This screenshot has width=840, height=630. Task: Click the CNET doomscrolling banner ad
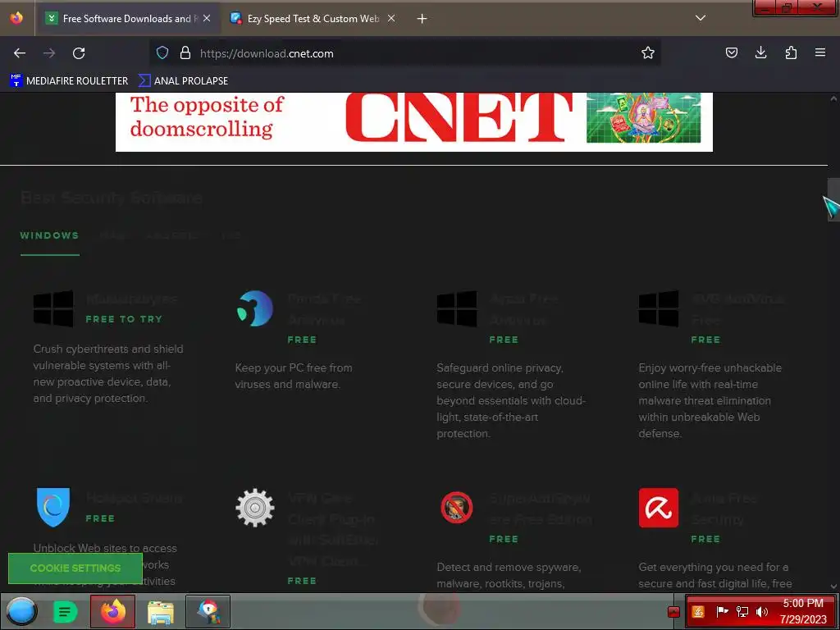pyautogui.click(x=414, y=121)
